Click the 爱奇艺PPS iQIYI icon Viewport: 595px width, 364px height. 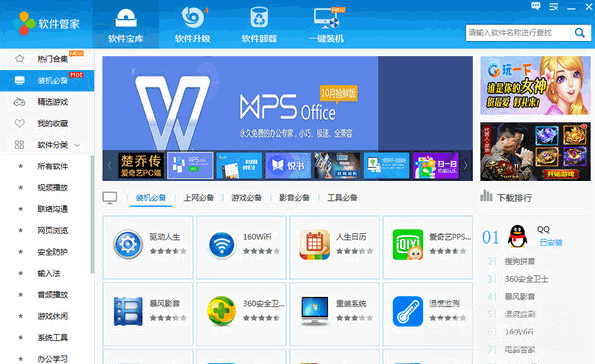pos(408,245)
